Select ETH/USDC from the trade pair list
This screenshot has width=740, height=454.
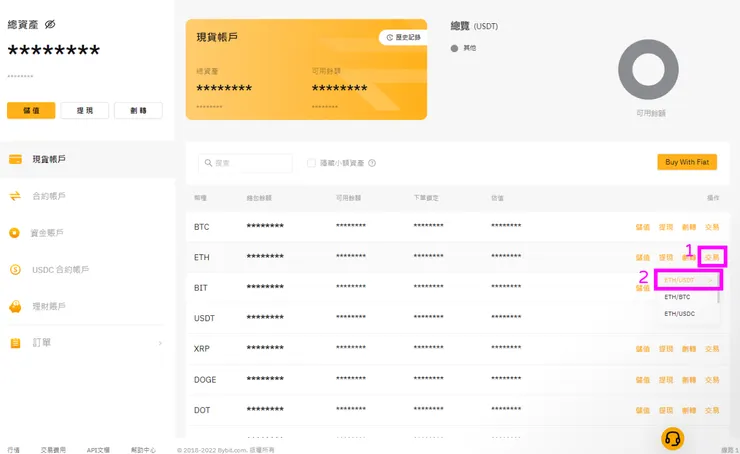[679, 313]
